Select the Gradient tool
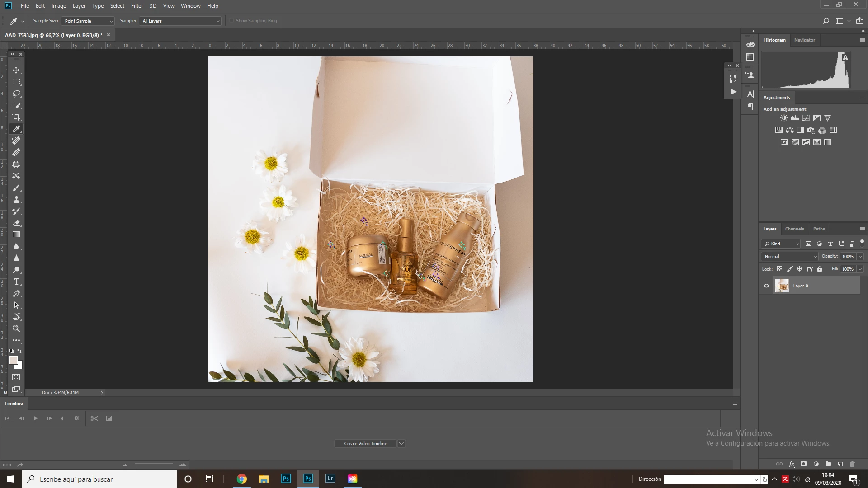Image resolution: width=868 pixels, height=488 pixels. click(x=16, y=235)
